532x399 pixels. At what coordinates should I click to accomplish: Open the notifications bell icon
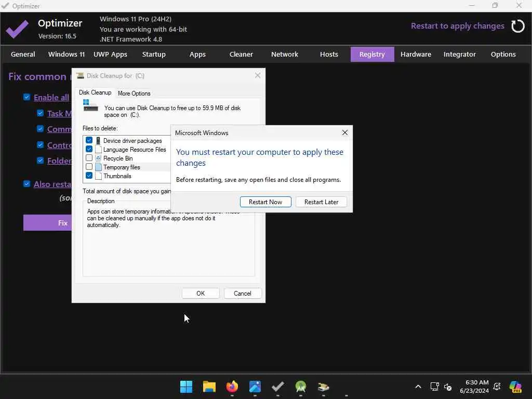[497, 387]
